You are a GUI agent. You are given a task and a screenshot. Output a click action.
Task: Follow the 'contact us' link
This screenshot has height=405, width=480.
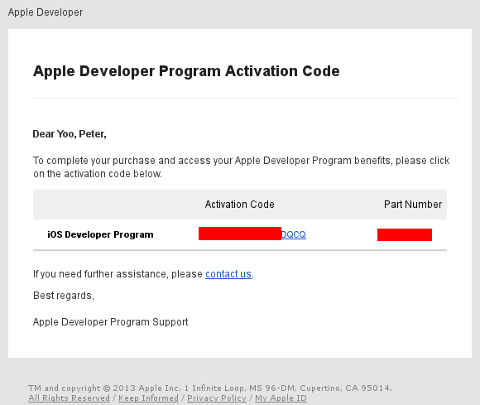tap(228, 274)
